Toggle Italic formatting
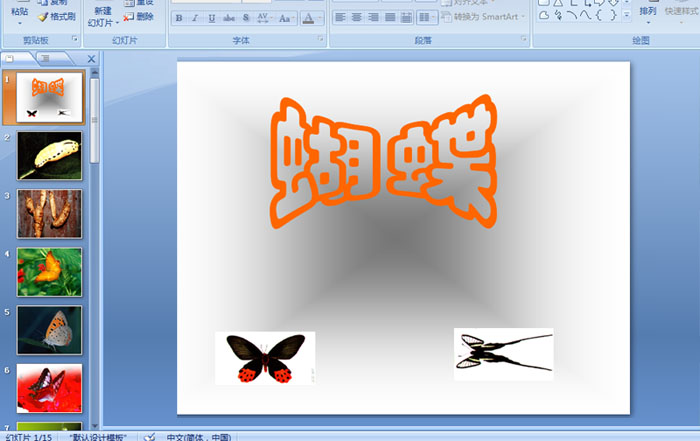Image resolution: width=700 pixels, height=441 pixels. click(x=195, y=18)
